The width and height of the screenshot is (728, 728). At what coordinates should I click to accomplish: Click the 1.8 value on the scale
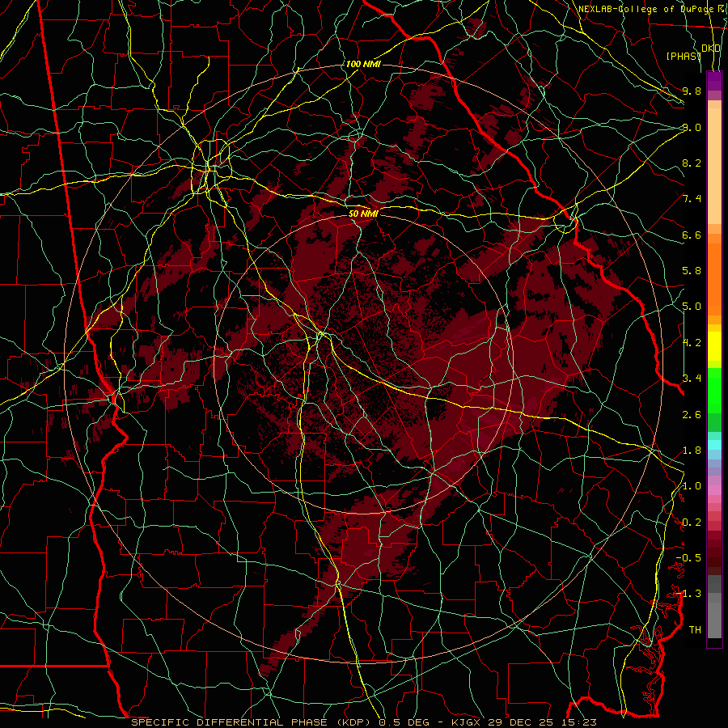pos(692,451)
